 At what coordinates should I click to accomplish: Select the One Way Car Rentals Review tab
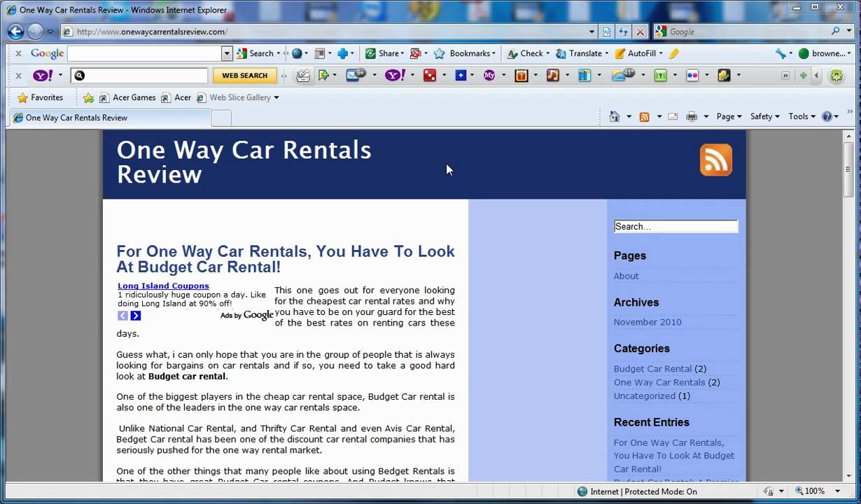(110, 118)
